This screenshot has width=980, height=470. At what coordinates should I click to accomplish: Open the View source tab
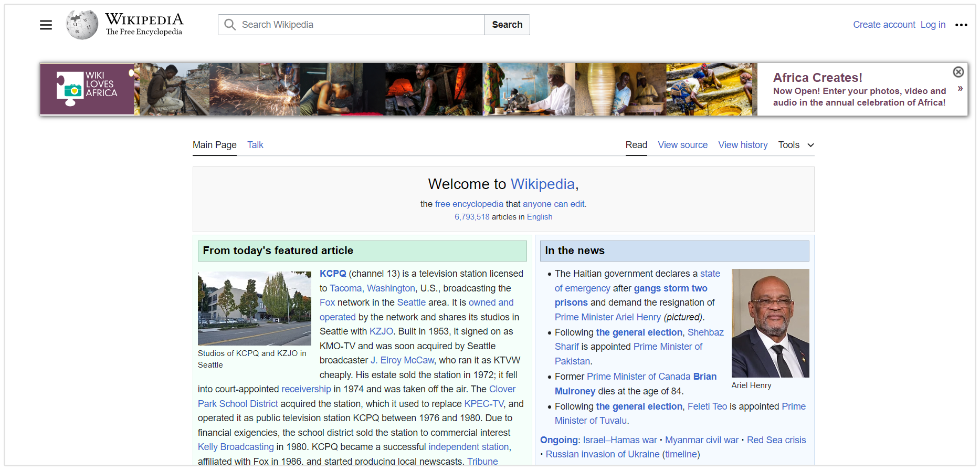pos(682,145)
